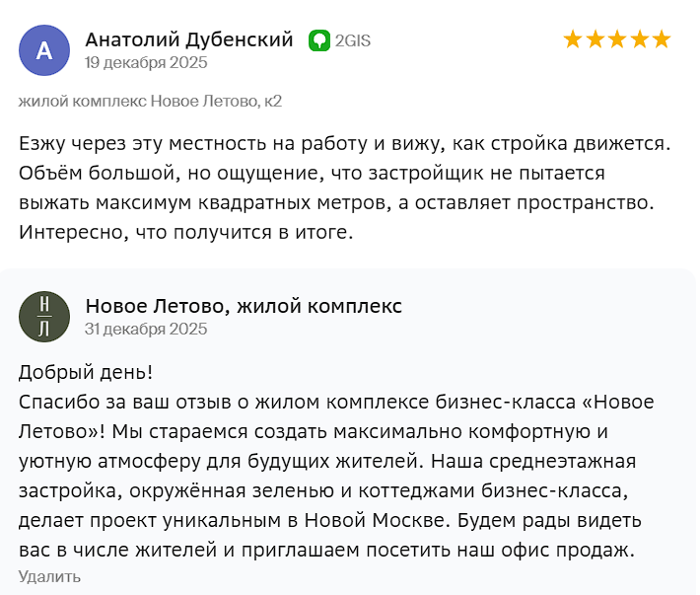Click the location tag Новое Летово, к2
The image size is (700, 595).
point(150,101)
